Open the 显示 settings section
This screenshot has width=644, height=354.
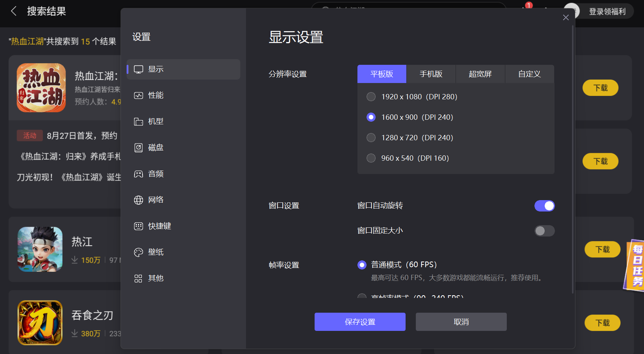[x=183, y=69]
